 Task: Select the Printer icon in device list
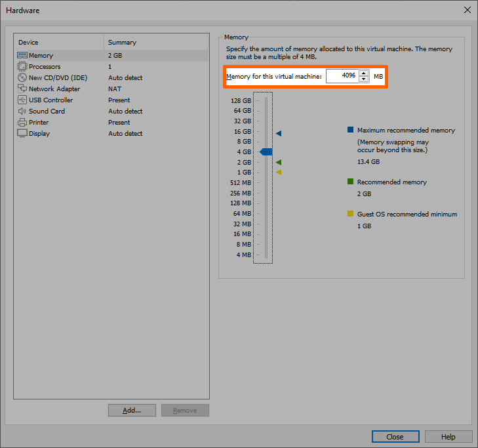(22, 123)
